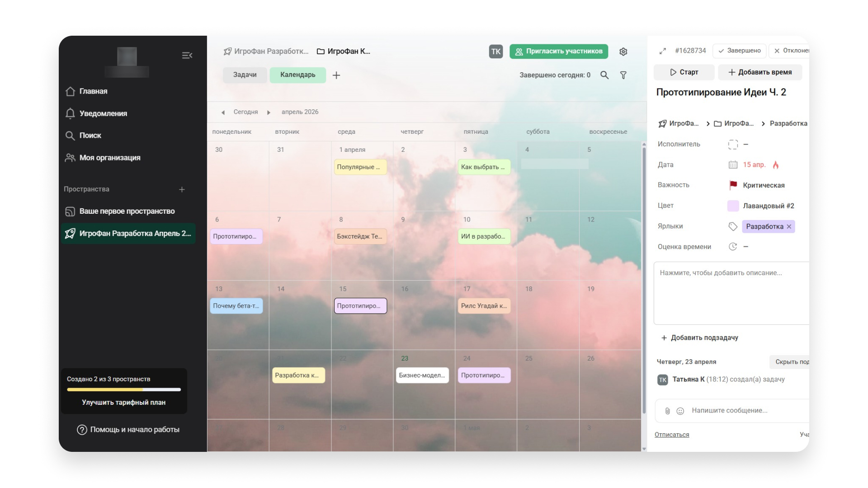This screenshot has height=488, width=868.
Task: Change the Лавандовый #2 color swatch
Action: click(x=733, y=206)
